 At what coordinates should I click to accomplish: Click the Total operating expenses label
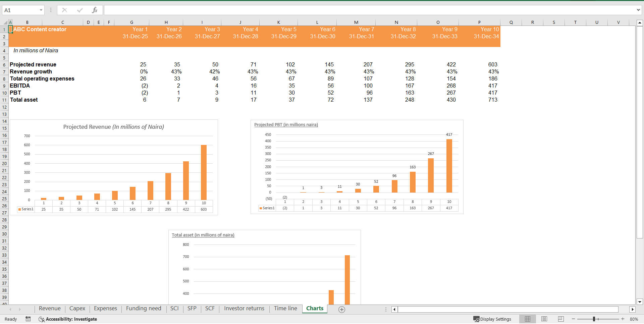pyautogui.click(x=42, y=79)
